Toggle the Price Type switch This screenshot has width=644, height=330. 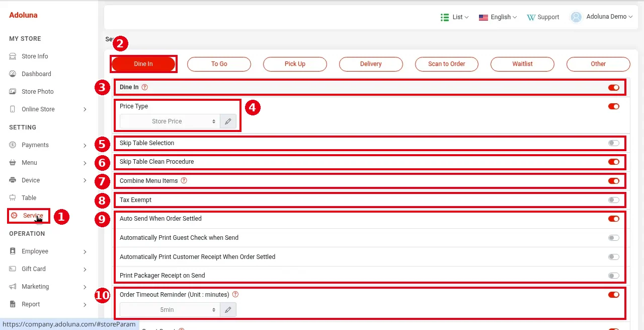point(614,106)
